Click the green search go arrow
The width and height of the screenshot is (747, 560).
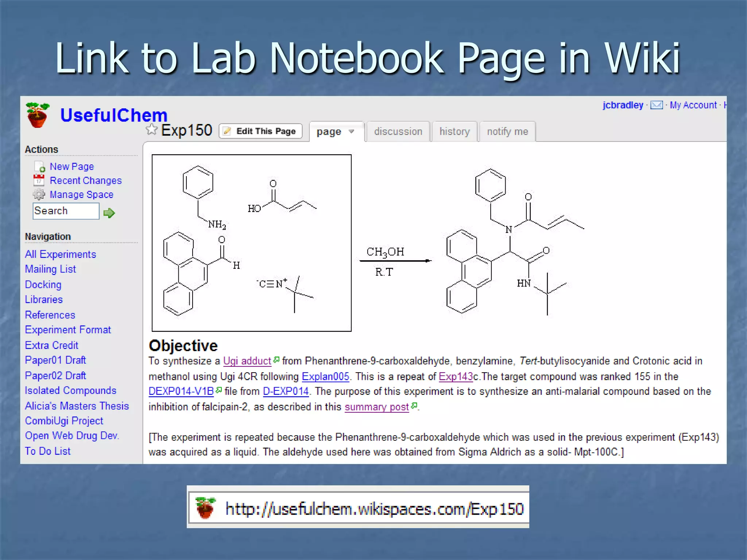tap(109, 213)
